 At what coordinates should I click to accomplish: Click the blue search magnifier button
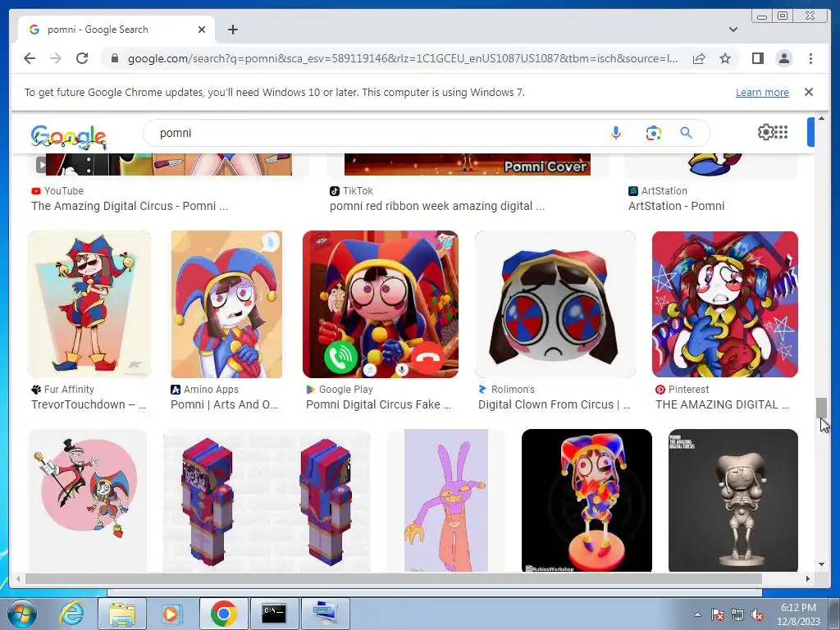[687, 133]
